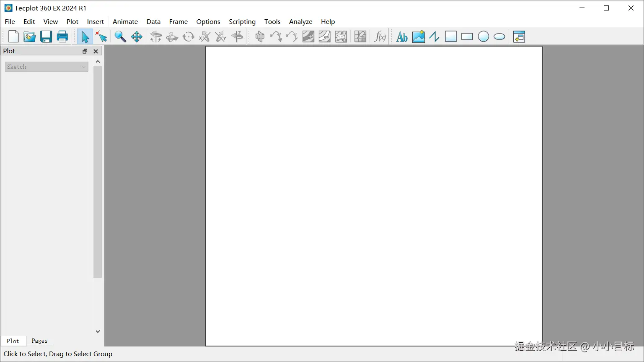This screenshot has width=644, height=362.
Task: Pick the Translate four-arrow tool
Action: tap(137, 37)
